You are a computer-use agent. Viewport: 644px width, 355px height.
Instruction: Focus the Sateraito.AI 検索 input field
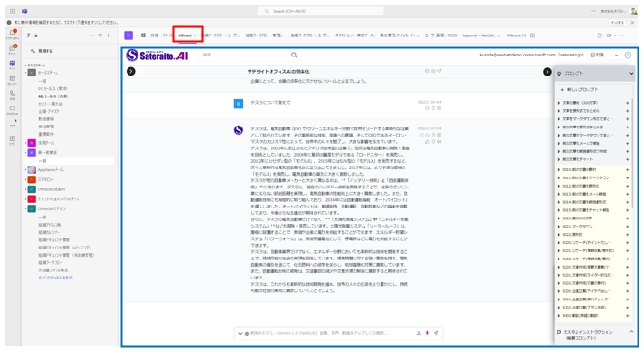(x=246, y=55)
